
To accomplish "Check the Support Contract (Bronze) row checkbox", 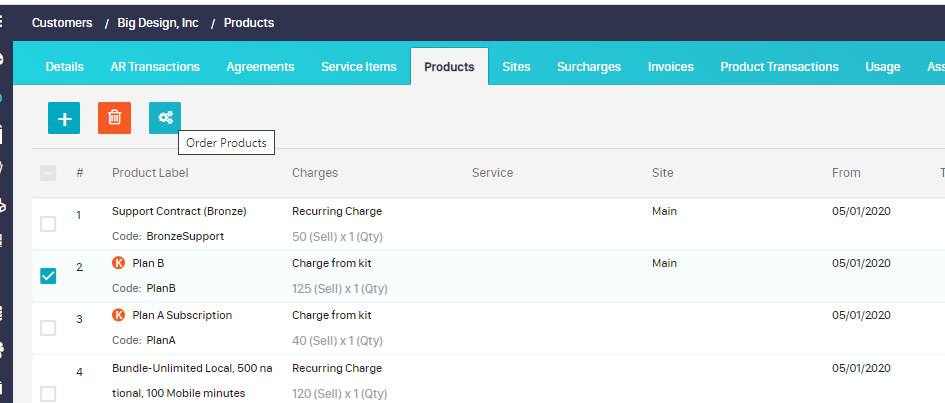I will (x=48, y=224).
